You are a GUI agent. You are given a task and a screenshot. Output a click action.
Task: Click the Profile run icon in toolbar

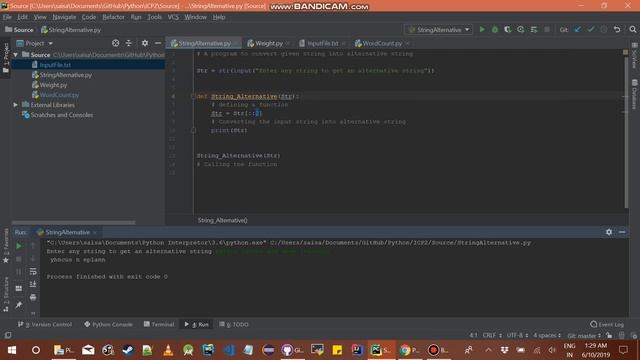click(x=520, y=29)
